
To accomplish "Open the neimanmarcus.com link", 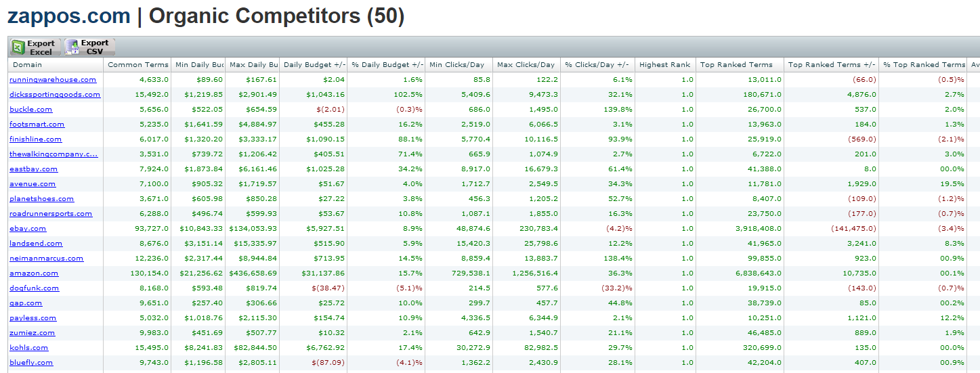I will 46,259.
